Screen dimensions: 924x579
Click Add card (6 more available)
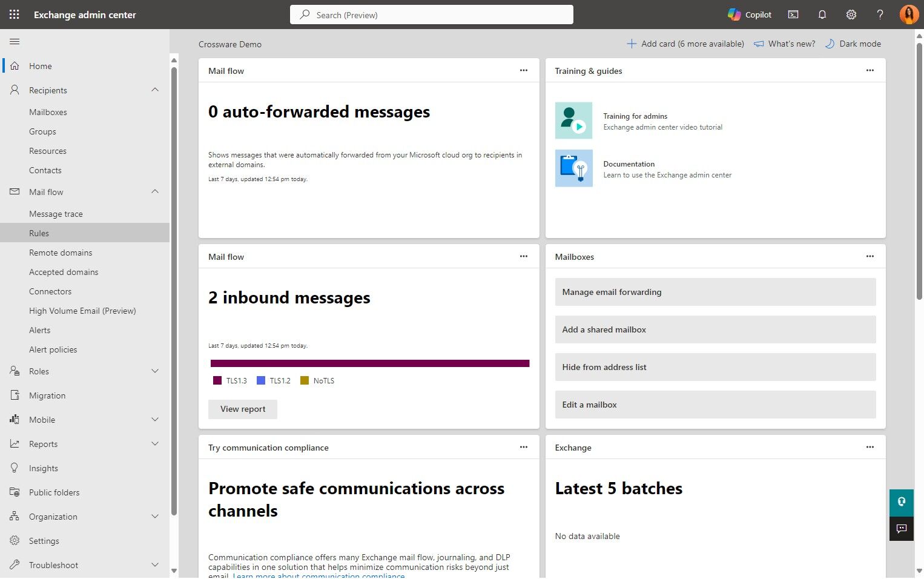pyautogui.click(x=685, y=44)
